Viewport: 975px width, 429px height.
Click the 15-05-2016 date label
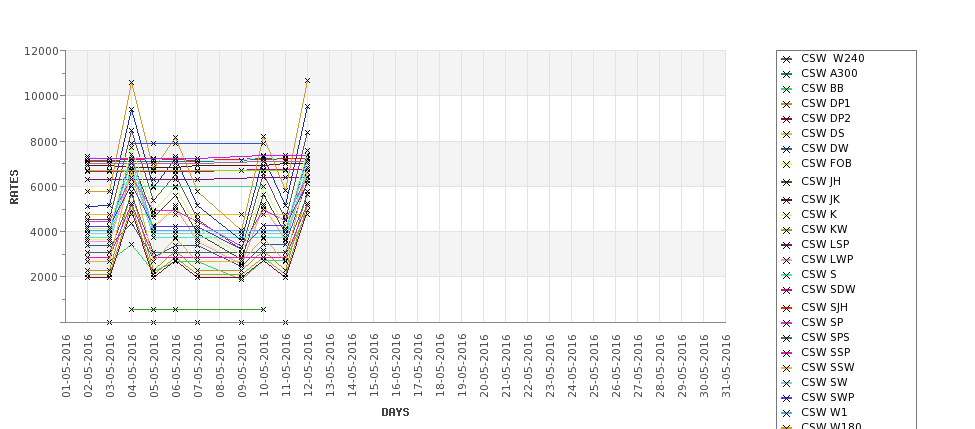pyautogui.click(x=374, y=366)
